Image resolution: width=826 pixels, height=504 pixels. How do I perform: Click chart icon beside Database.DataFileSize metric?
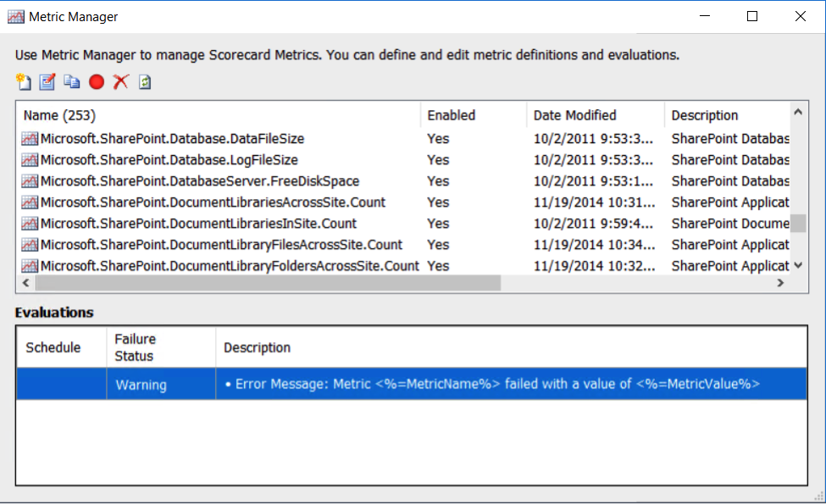30,139
